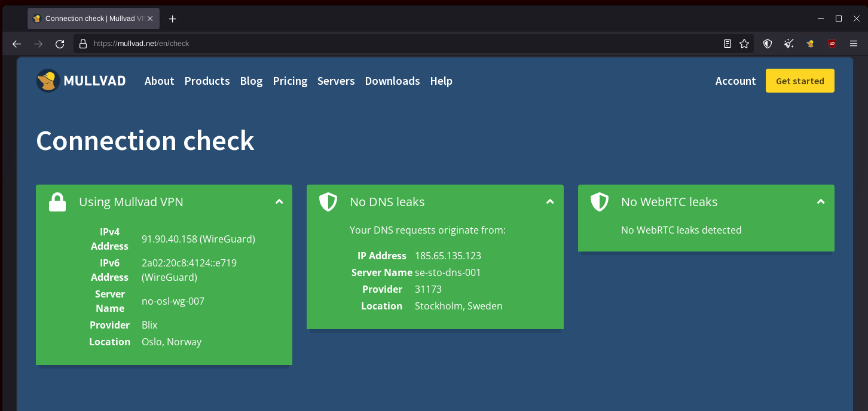The width and height of the screenshot is (868, 411).
Task: Open the Mullvad browser extension icon
Action: pyautogui.click(x=810, y=44)
